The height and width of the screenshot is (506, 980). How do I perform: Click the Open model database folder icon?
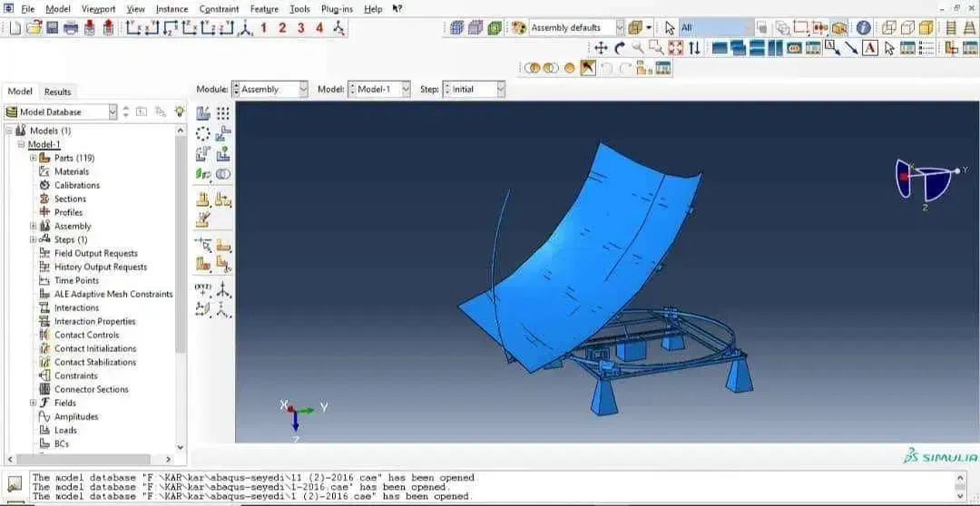34,27
